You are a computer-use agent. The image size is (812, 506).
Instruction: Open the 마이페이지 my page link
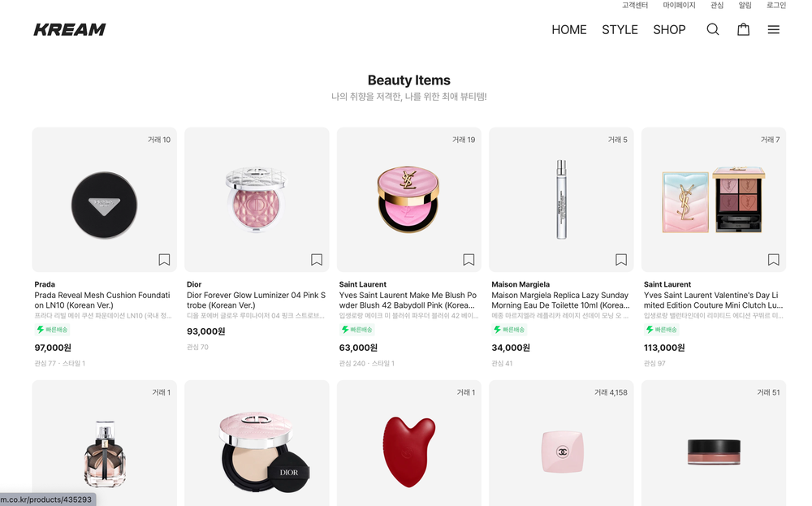(x=680, y=5)
